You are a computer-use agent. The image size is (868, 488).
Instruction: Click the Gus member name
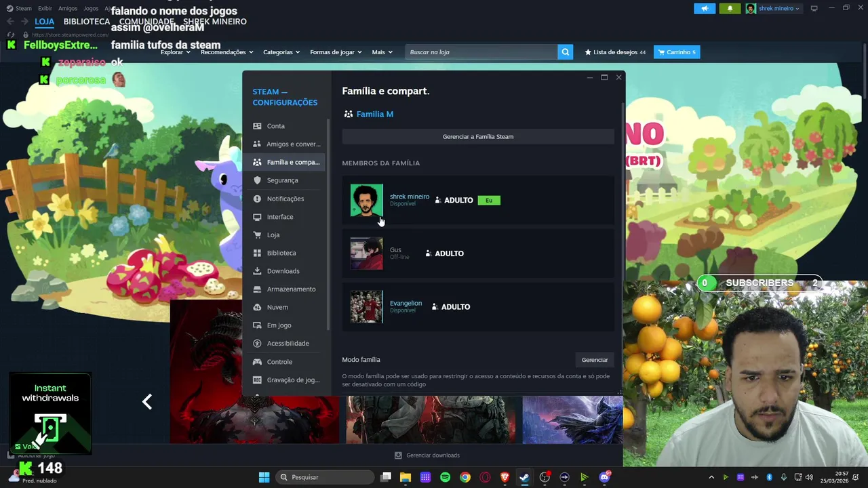click(395, 250)
